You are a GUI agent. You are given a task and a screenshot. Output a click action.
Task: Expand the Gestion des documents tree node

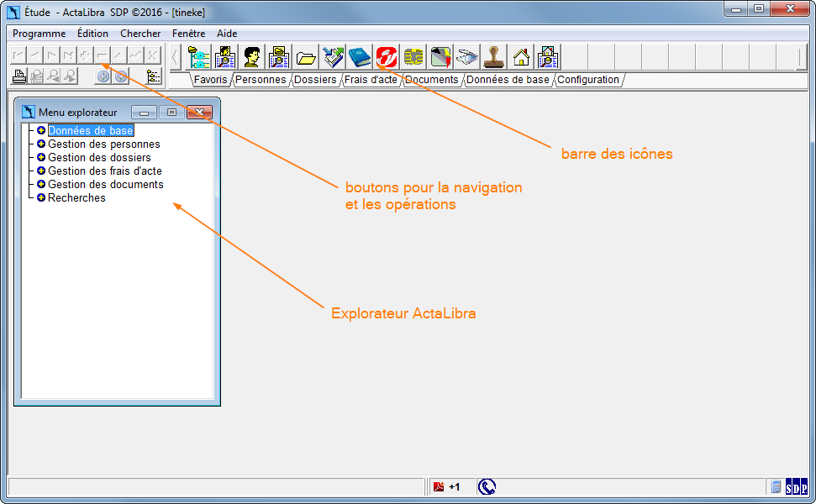[41, 184]
